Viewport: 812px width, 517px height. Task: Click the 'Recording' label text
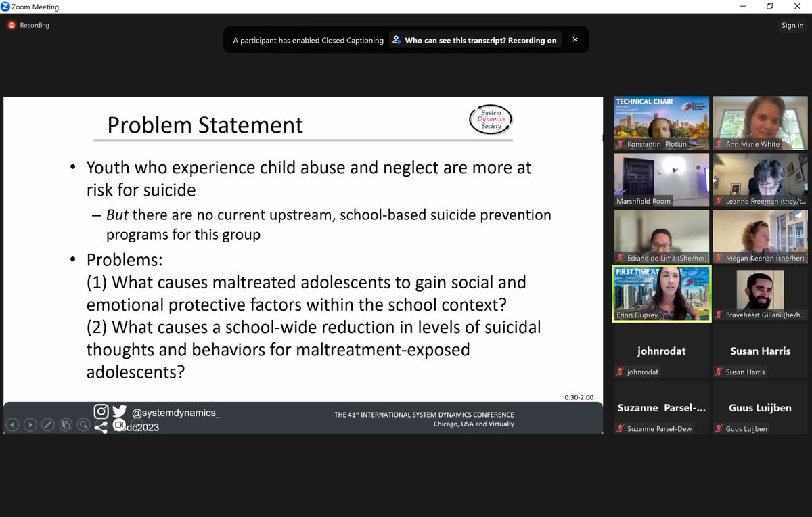coord(34,26)
